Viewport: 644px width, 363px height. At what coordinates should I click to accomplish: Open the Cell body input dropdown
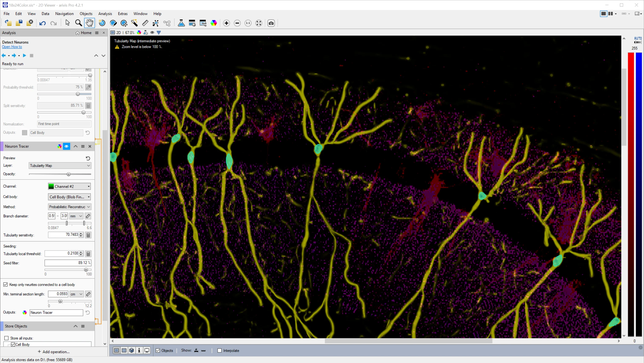(x=69, y=197)
